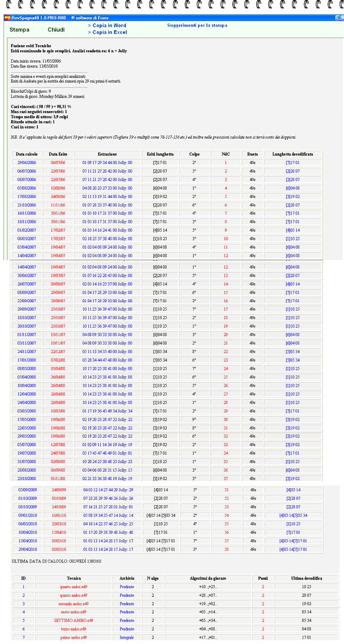Click the 'Tecnica' column header
Viewport: 344px width, 644px height.
[74, 578]
